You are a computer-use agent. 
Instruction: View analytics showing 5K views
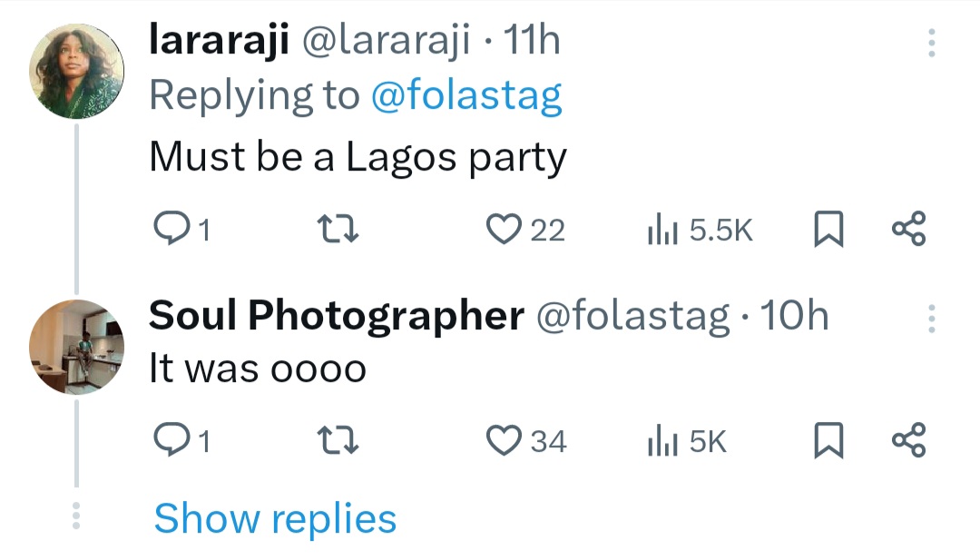pos(687,441)
